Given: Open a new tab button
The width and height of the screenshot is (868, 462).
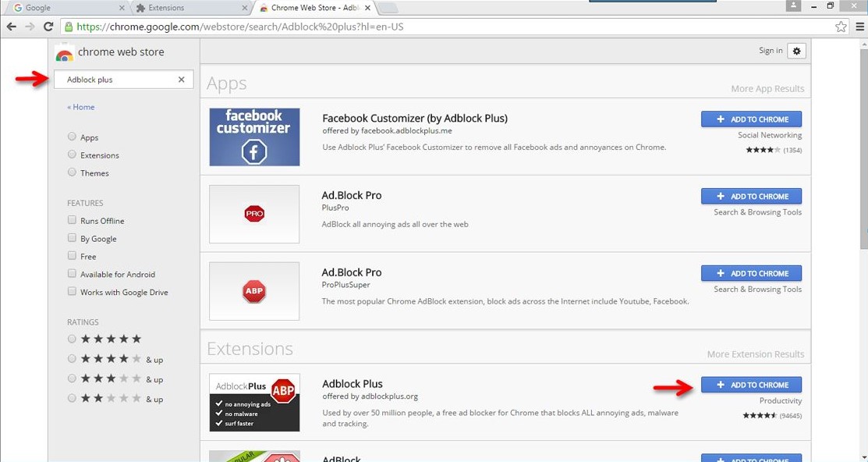Looking at the screenshot, I should click(388, 8).
